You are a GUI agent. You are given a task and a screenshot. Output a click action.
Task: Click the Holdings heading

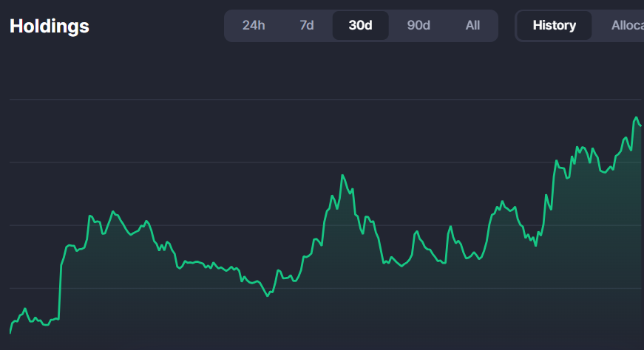pyautogui.click(x=50, y=27)
